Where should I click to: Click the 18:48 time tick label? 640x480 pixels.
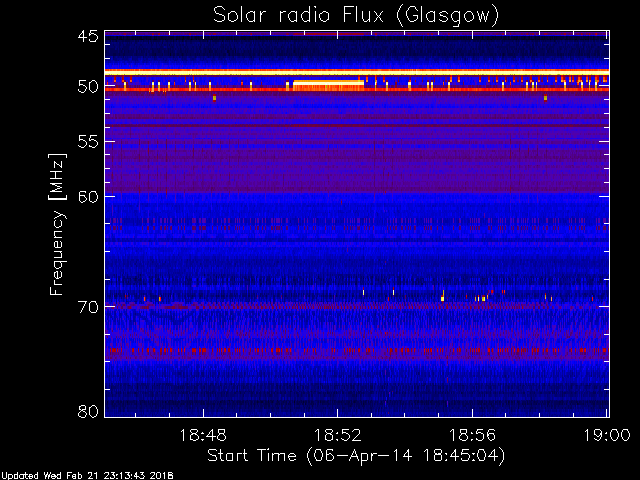pos(203,435)
